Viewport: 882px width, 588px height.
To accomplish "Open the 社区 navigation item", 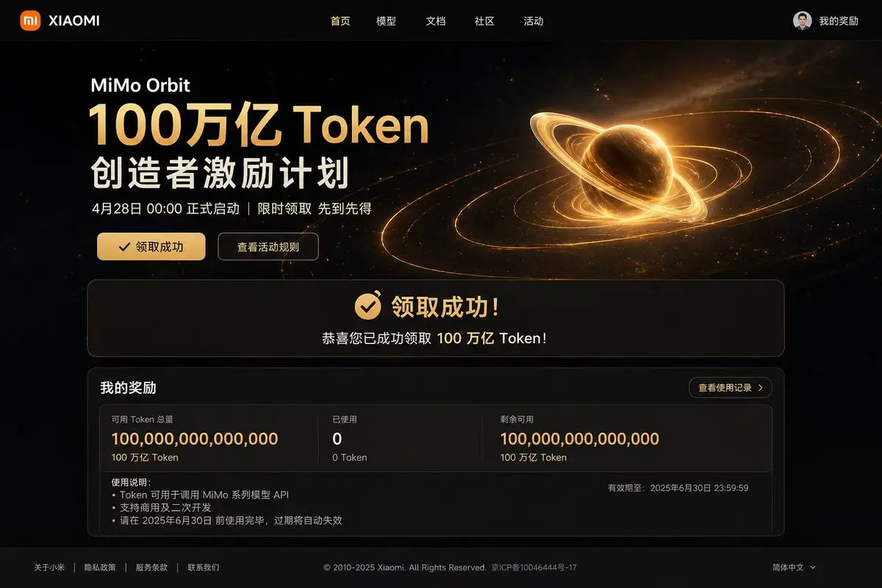I will 484,21.
